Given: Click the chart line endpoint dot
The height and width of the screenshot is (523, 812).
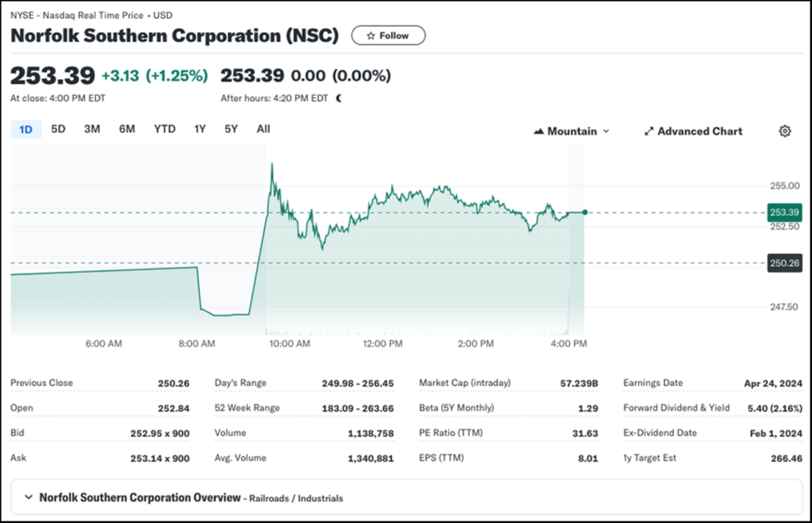Looking at the screenshot, I should (584, 212).
